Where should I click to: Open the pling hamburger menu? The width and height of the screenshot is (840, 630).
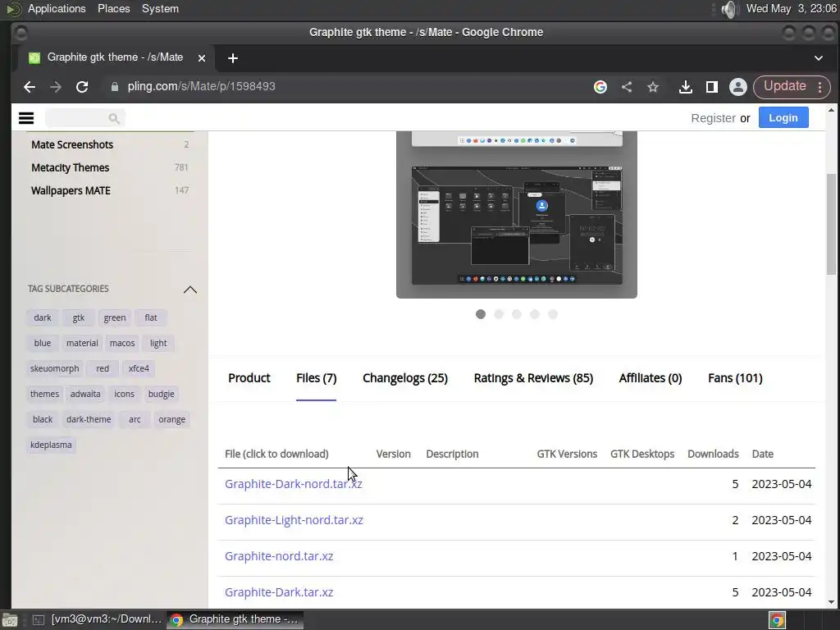coord(26,118)
